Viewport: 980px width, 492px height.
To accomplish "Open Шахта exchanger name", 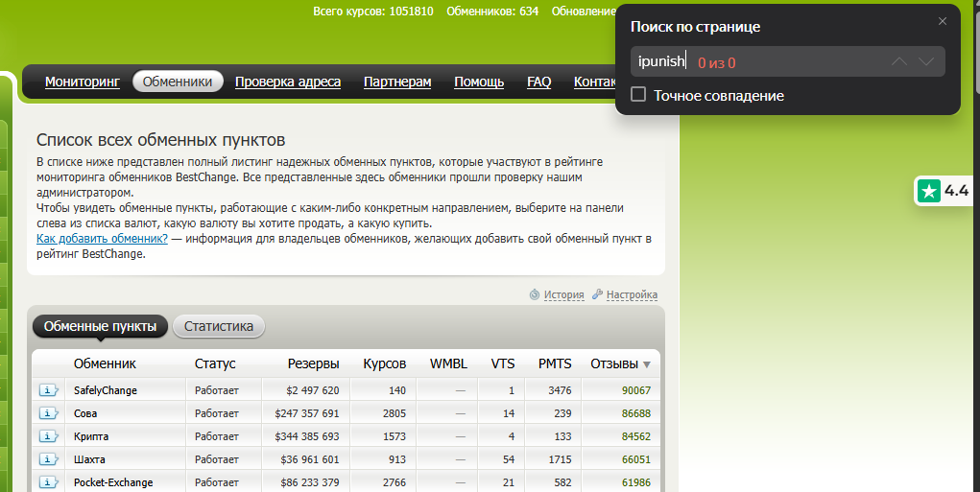I will [89, 458].
